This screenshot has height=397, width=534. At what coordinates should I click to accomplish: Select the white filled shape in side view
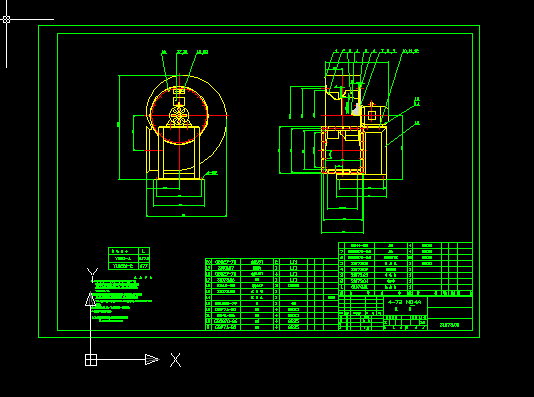pyautogui.click(x=356, y=110)
